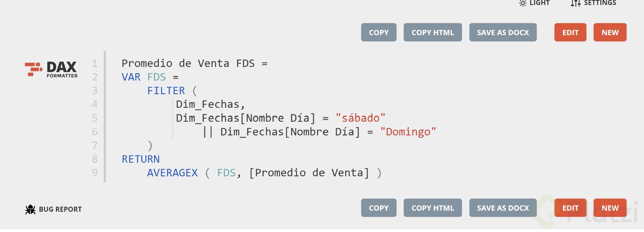Click the bottom COPY HTML button
This screenshot has width=644, height=232.
point(433,208)
